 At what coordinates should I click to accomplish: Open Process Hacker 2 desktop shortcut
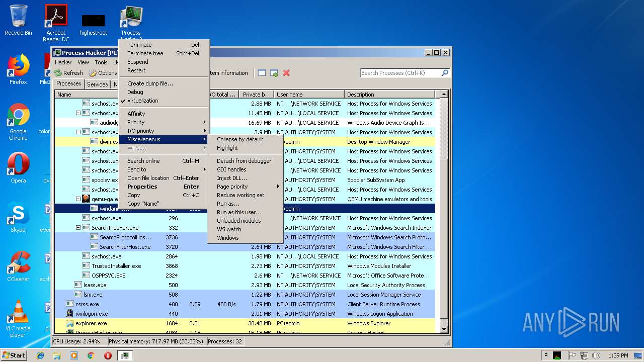point(131,23)
